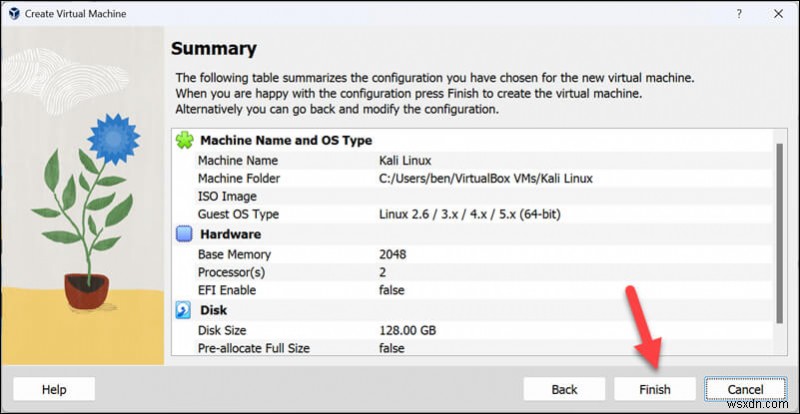Viewport: 800px width, 414px height.
Task: Click the Machine Name row label
Action: click(238, 161)
